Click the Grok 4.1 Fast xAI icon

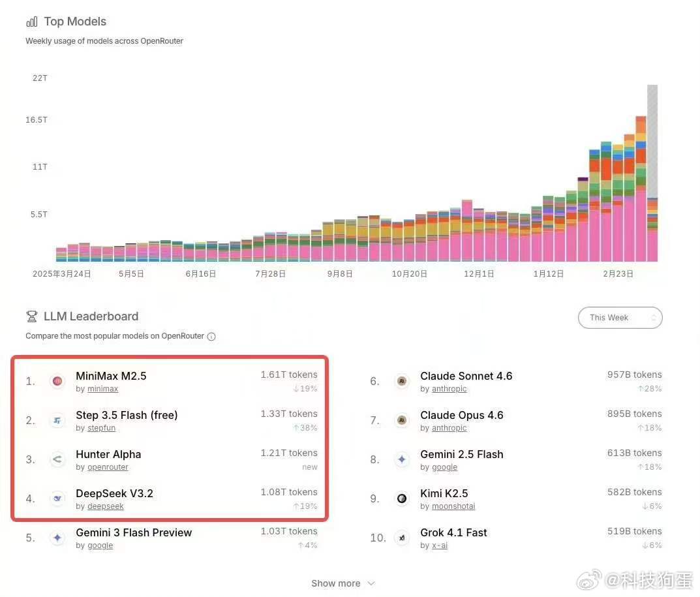point(402,538)
